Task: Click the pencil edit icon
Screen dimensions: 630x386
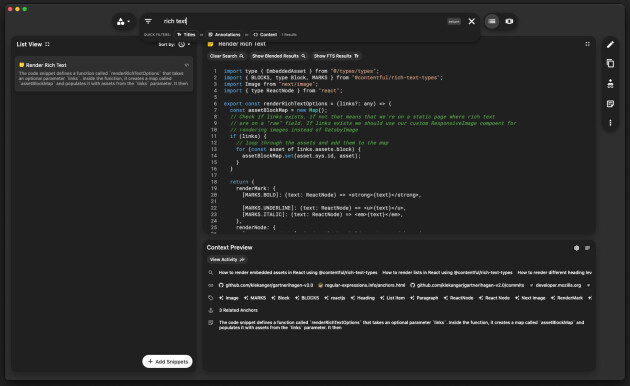Action: click(610, 45)
